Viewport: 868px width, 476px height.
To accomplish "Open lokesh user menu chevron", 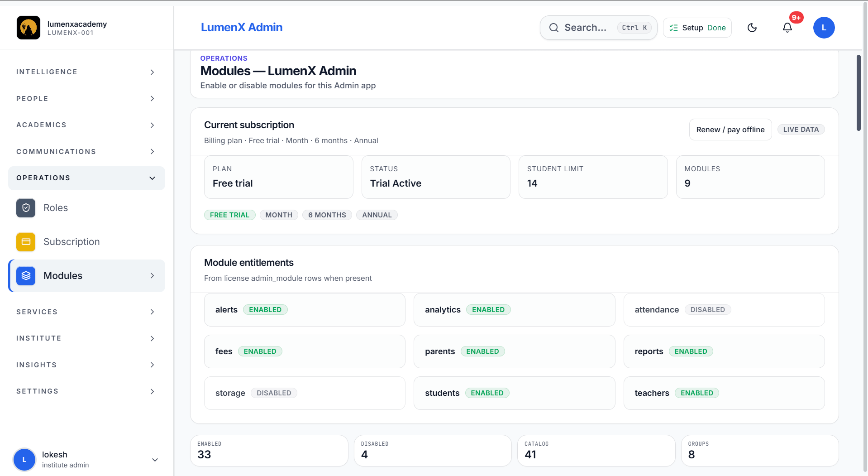I will pyautogui.click(x=155, y=460).
